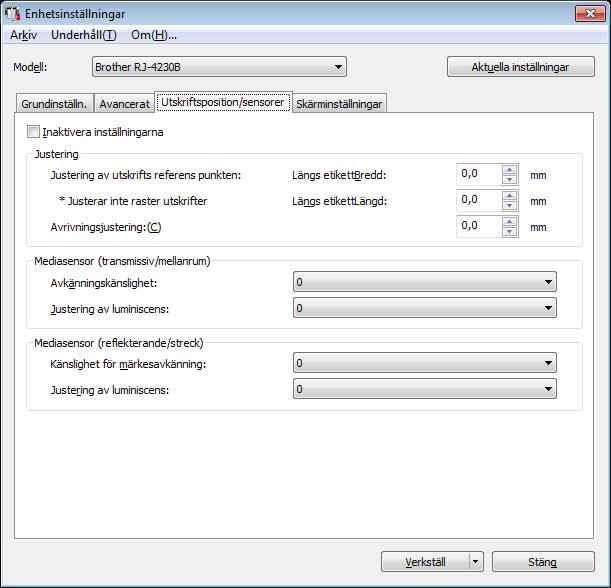Viewport: 611px width, 588px height.
Task: Open the Underhåll(T) menu
Action: point(84,35)
